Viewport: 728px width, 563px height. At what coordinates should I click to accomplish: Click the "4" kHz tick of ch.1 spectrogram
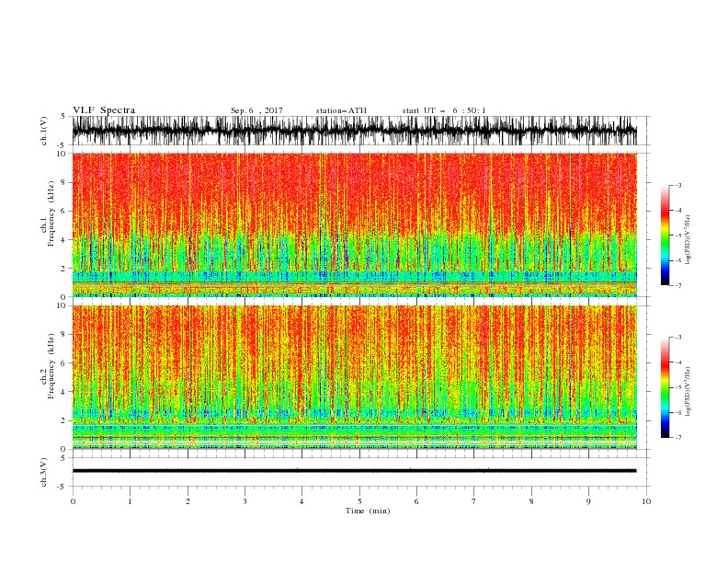click(63, 240)
